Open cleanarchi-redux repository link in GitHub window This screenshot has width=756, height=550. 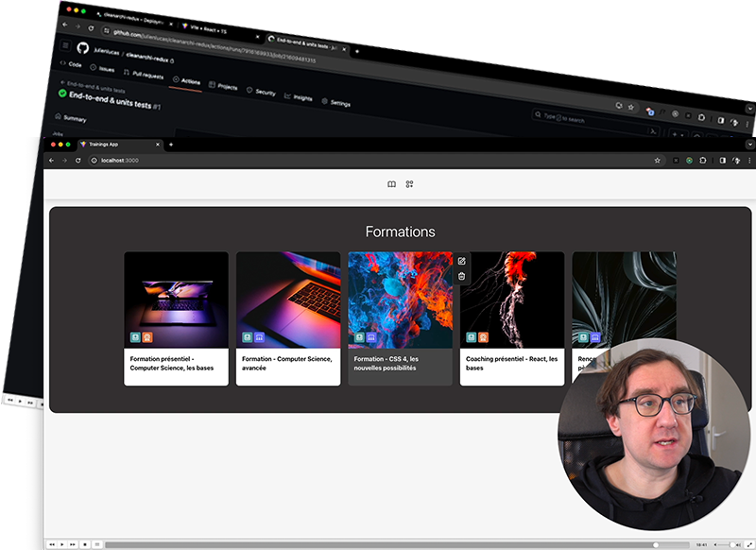click(147, 58)
